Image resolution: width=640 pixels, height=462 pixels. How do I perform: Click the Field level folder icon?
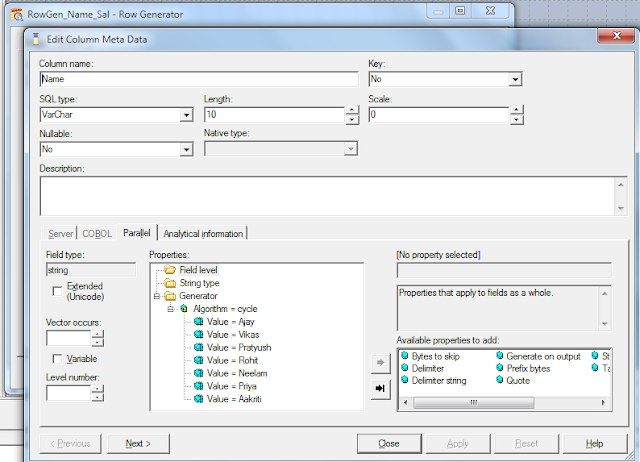tap(170, 270)
